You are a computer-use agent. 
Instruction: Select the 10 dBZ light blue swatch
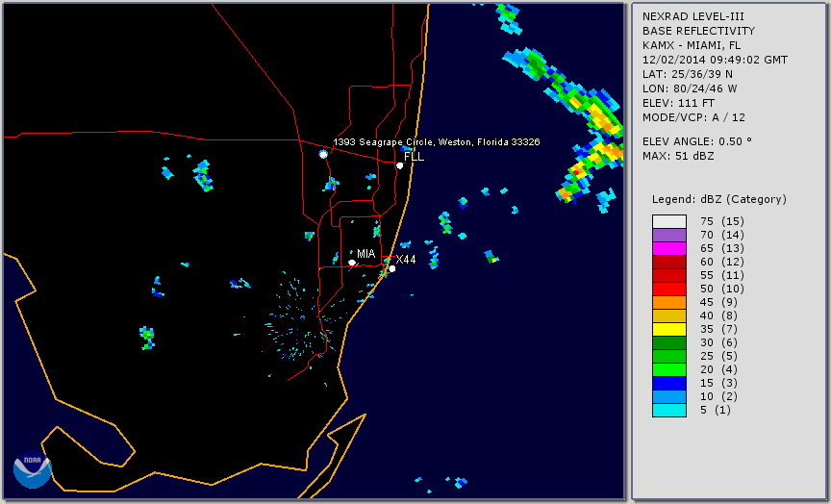tap(669, 397)
